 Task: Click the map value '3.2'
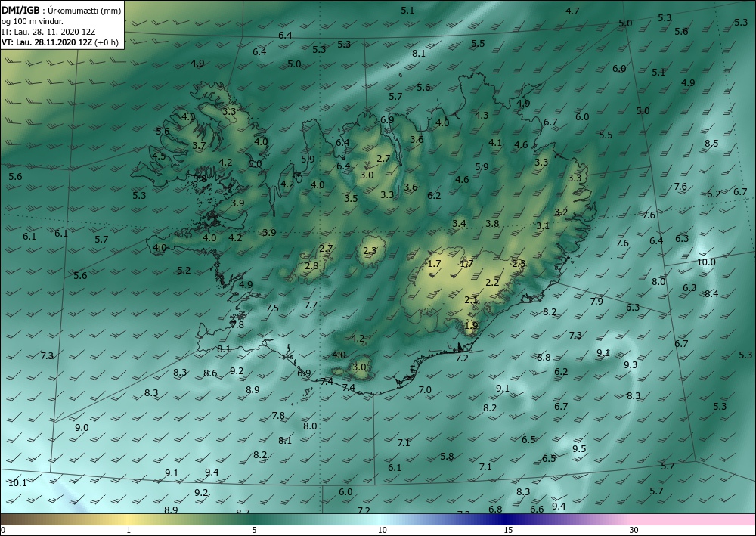point(561,212)
